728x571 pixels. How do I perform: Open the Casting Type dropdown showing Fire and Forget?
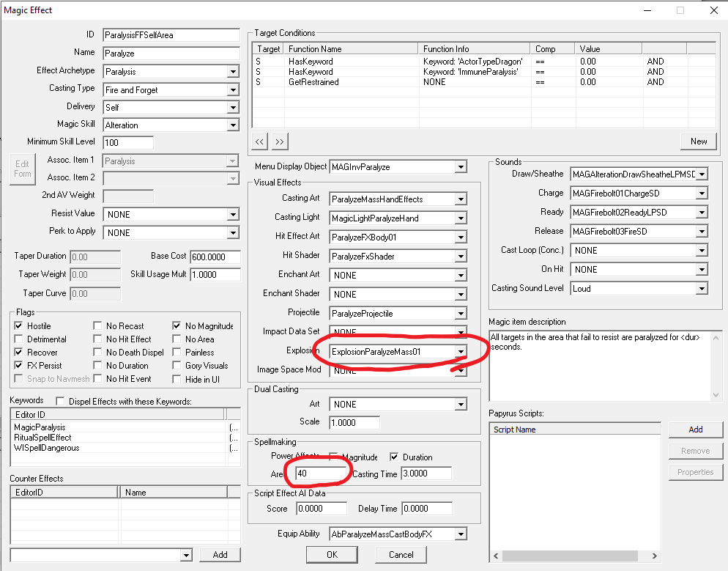click(234, 89)
